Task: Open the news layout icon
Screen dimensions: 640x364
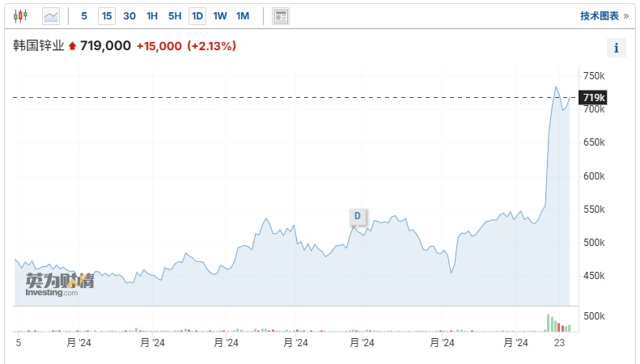Action: [281, 15]
